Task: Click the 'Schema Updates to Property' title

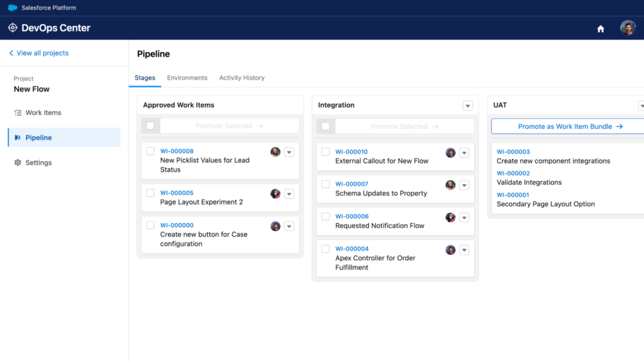Action: tap(381, 194)
